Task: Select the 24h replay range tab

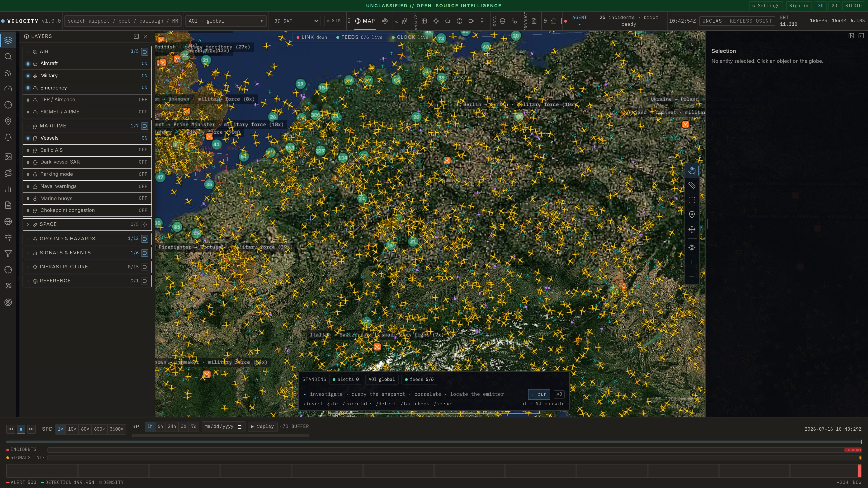Action: coord(172,426)
